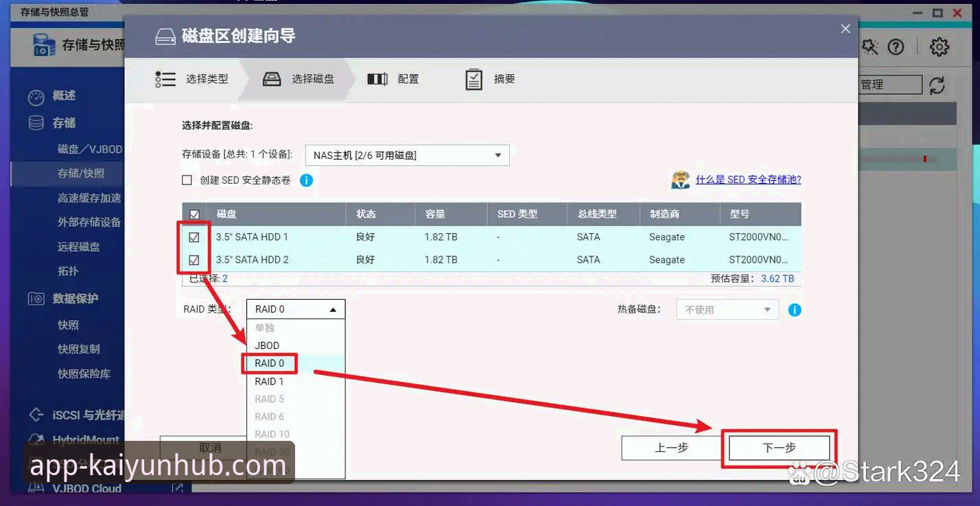Open 什么是 SED 安全存储池? link
The height and width of the screenshot is (506, 980).
pyautogui.click(x=748, y=180)
